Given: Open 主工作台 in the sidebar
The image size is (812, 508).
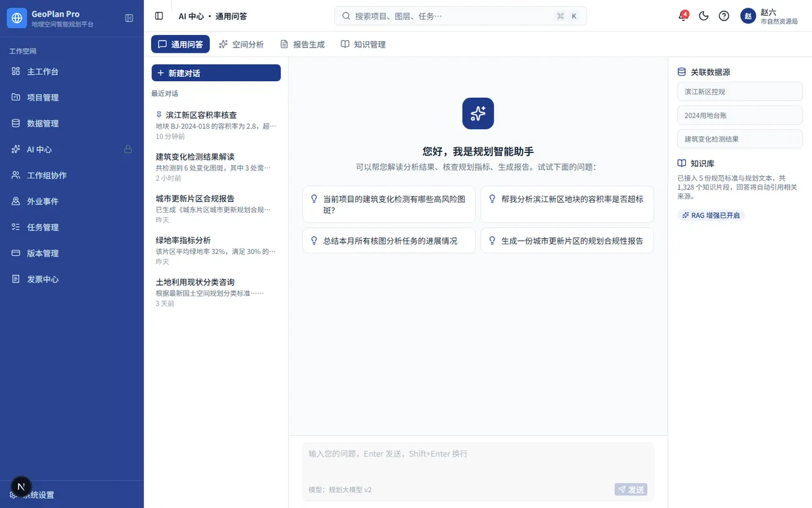Looking at the screenshot, I should [72, 72].
